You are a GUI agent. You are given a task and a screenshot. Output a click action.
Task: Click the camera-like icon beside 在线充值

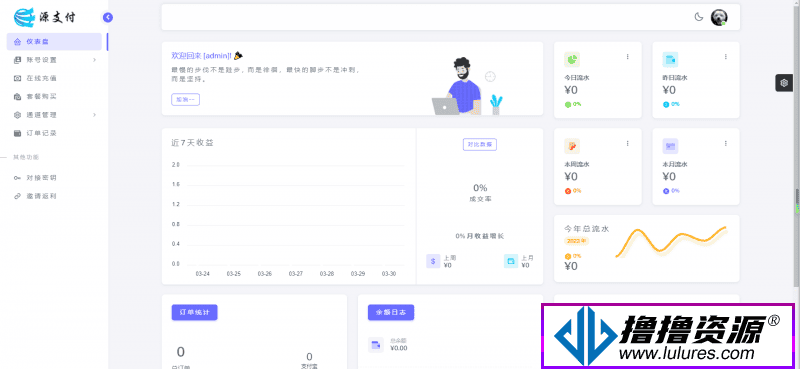tap(17, 78)
